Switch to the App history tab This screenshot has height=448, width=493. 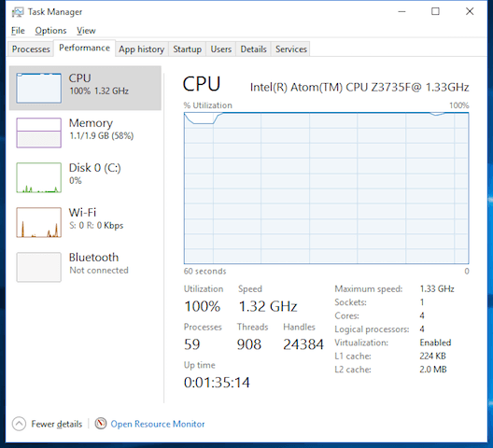coord(142,49)
